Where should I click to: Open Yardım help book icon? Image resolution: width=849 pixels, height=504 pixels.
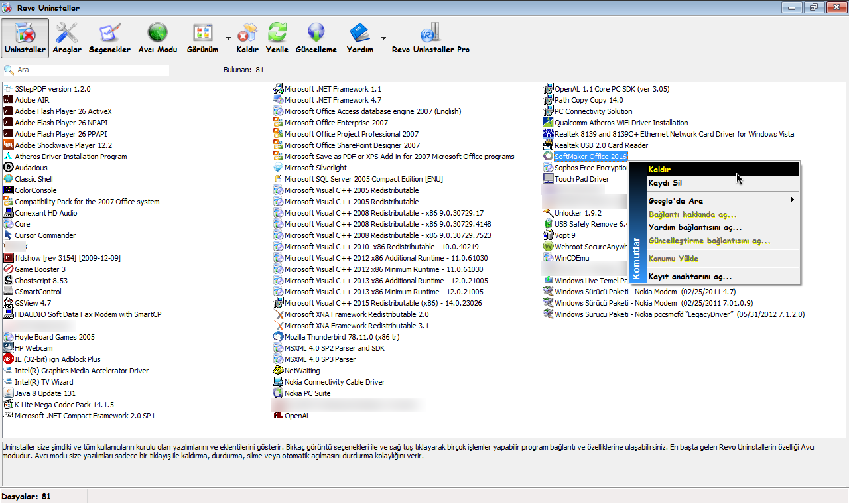(x=359, y=33)
